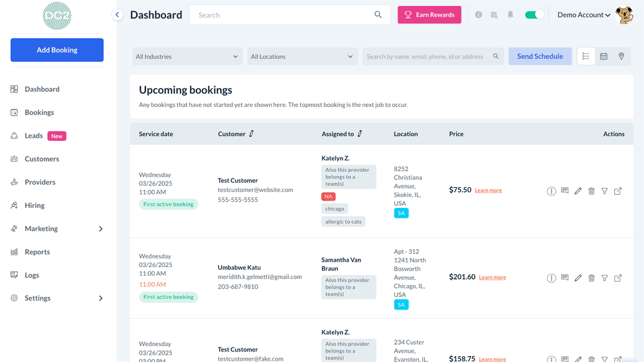Image resolution: width=644 pixels, height=362 pixels.
Task: Click the calendar icon next to the bell
Action: (494, 15)
